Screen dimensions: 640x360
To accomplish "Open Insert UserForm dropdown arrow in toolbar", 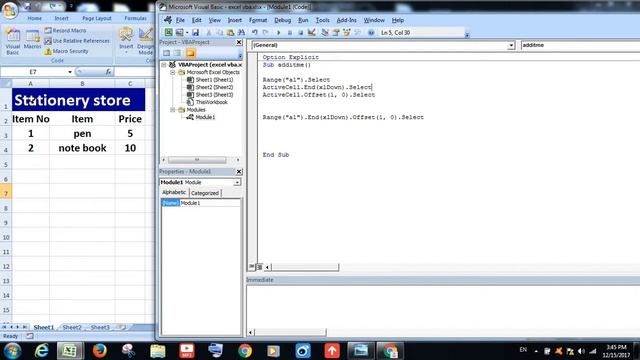I will pyautogui.click(x=187, y=32).
